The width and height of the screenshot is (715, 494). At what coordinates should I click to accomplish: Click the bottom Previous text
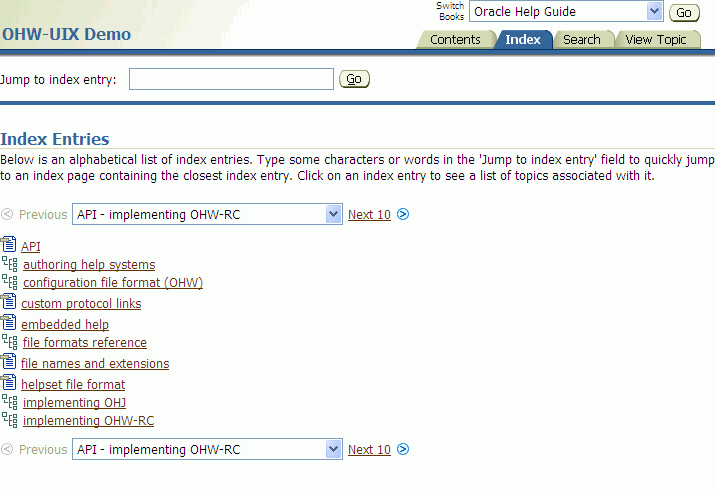click(x=43, y=450)
